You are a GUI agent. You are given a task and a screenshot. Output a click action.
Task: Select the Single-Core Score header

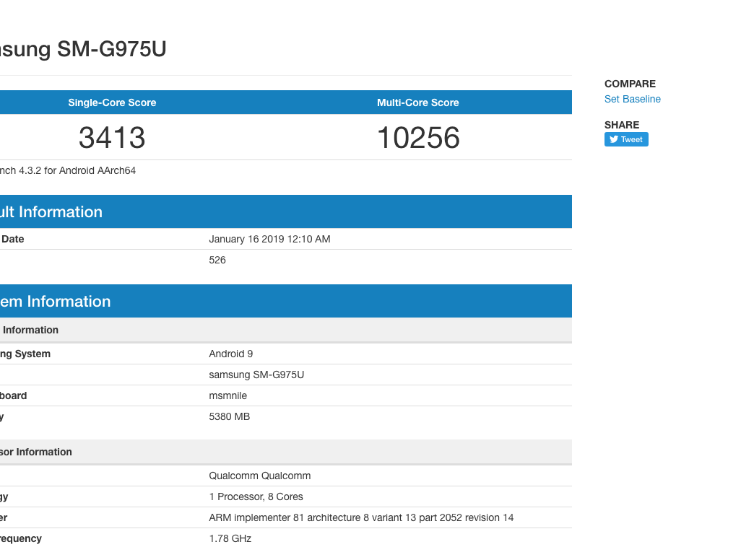pos(112,102)
